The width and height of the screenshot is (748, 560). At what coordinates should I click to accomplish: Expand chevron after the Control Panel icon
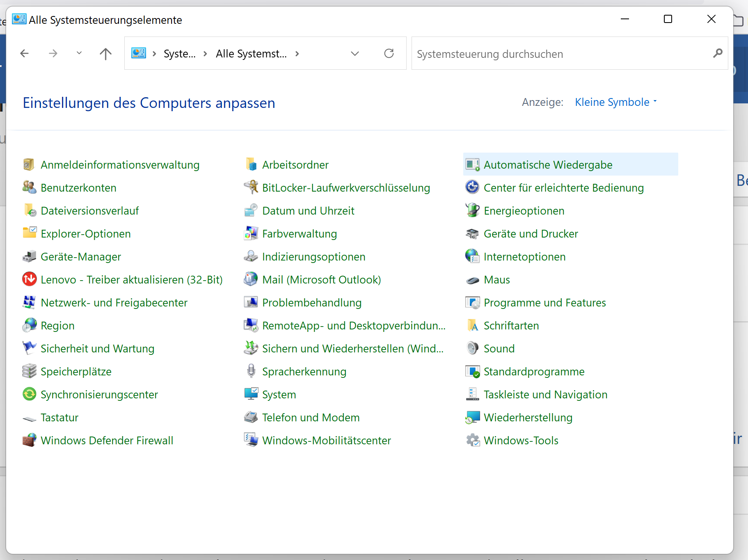coord(154,54)
